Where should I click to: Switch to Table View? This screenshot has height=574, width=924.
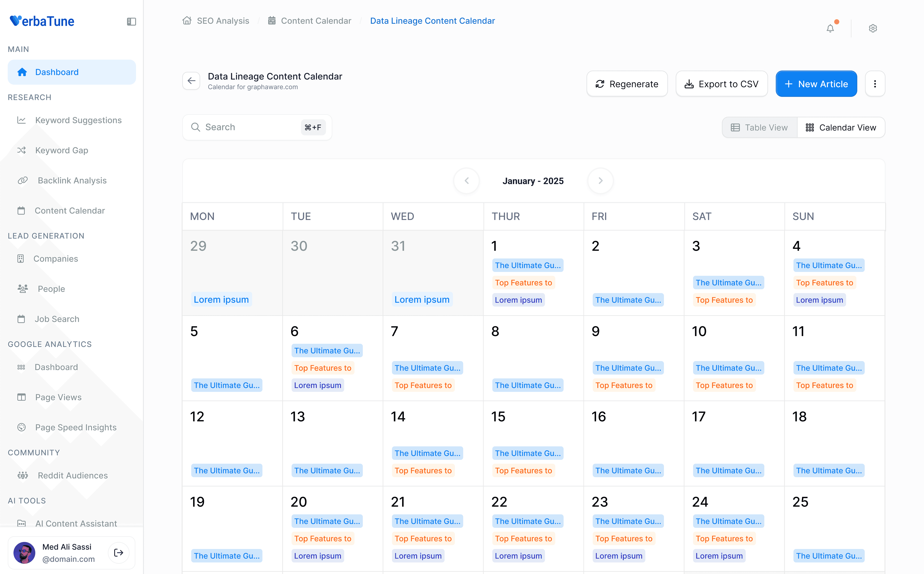coord(759,128)
